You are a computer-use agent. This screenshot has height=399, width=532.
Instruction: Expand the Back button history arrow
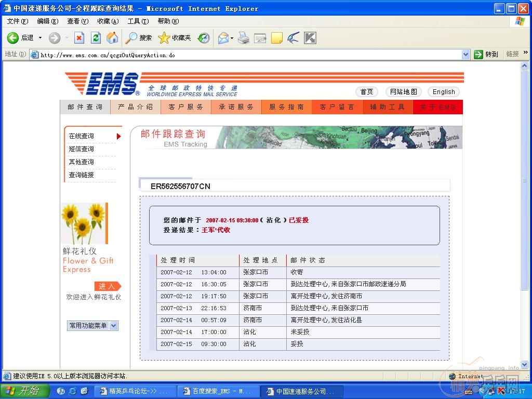40,38
